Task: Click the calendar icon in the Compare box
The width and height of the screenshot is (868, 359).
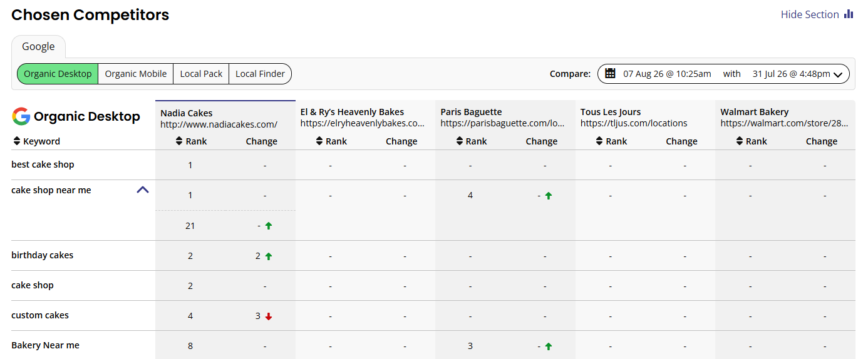Action: coord(610,74)
